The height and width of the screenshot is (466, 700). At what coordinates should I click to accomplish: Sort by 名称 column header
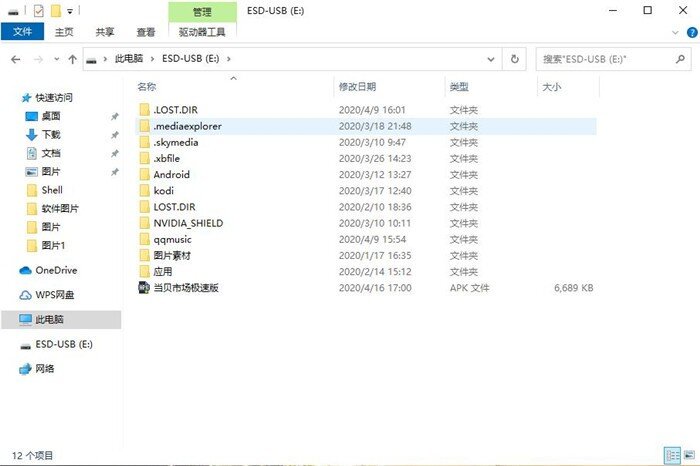click(233, 87)
